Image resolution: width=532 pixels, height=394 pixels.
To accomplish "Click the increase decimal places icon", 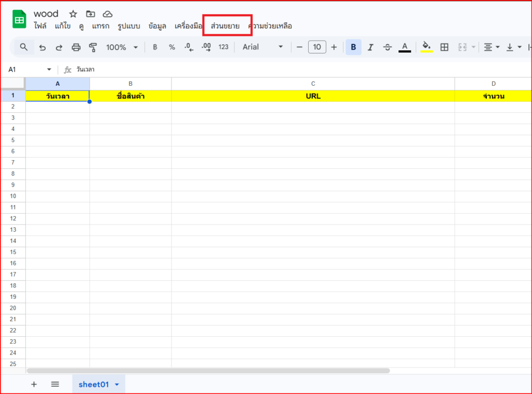I will [x=206, y=47].
